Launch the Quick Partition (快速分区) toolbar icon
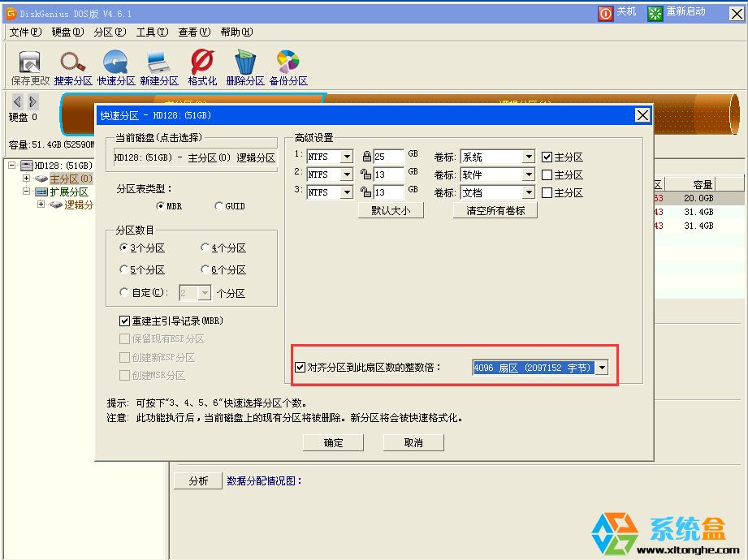This screenshot has height=560, width=748. 116,68
